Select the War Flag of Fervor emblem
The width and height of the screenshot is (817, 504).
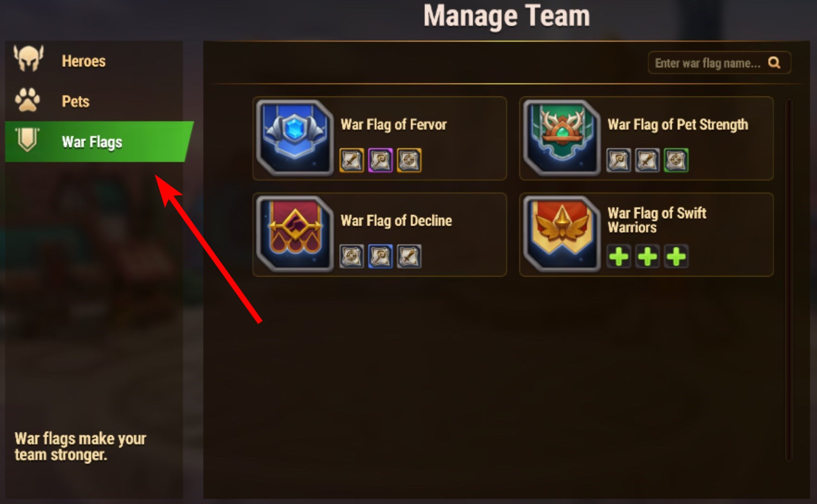295,137
